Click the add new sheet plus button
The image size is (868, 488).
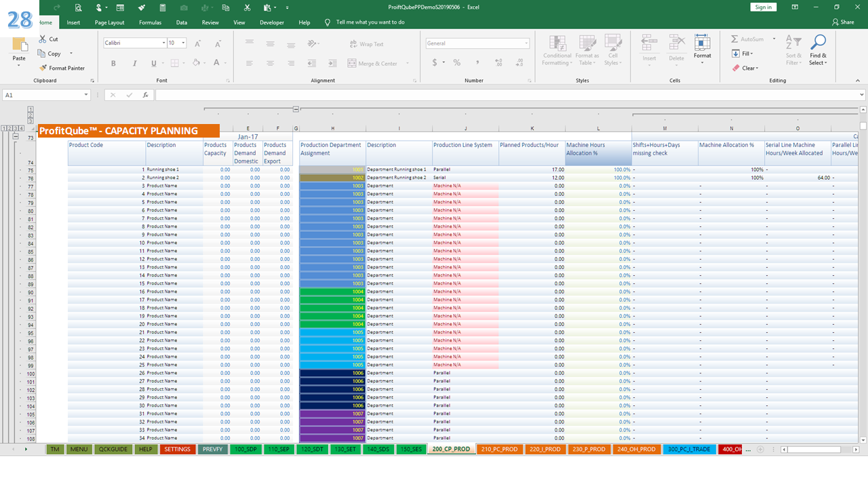point(760,449)
